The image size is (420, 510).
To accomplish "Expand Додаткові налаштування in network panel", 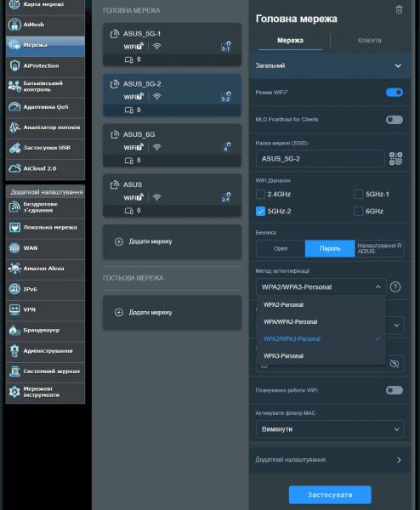I will (330, 460).
